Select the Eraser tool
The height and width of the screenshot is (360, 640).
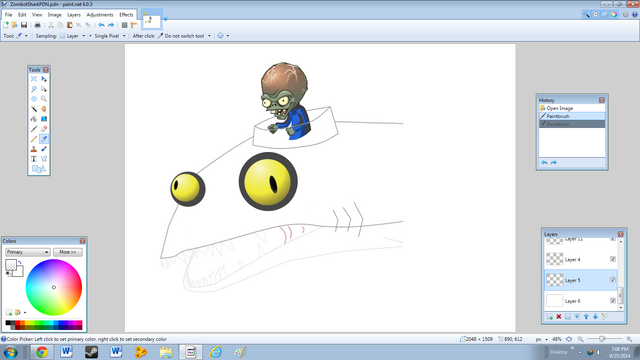pos(44,129)
